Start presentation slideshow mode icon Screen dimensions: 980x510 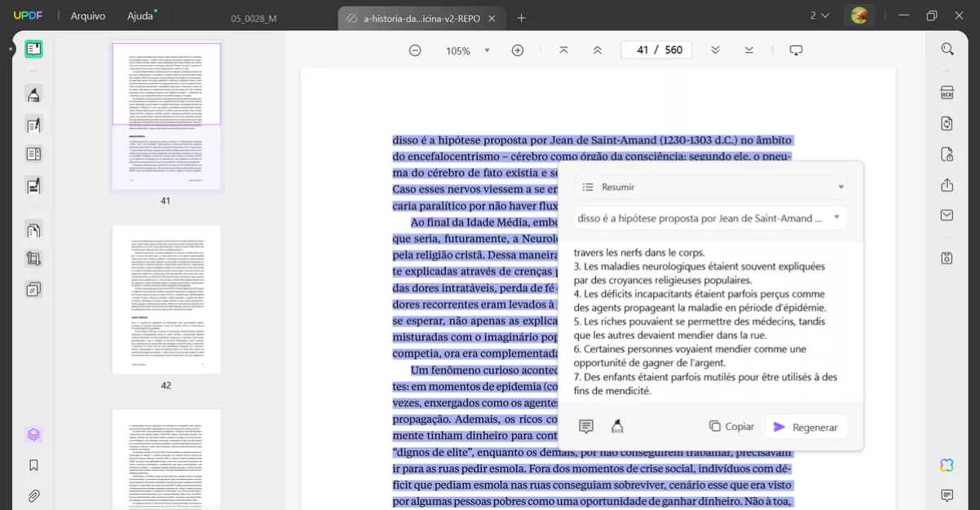click(796, 51)
